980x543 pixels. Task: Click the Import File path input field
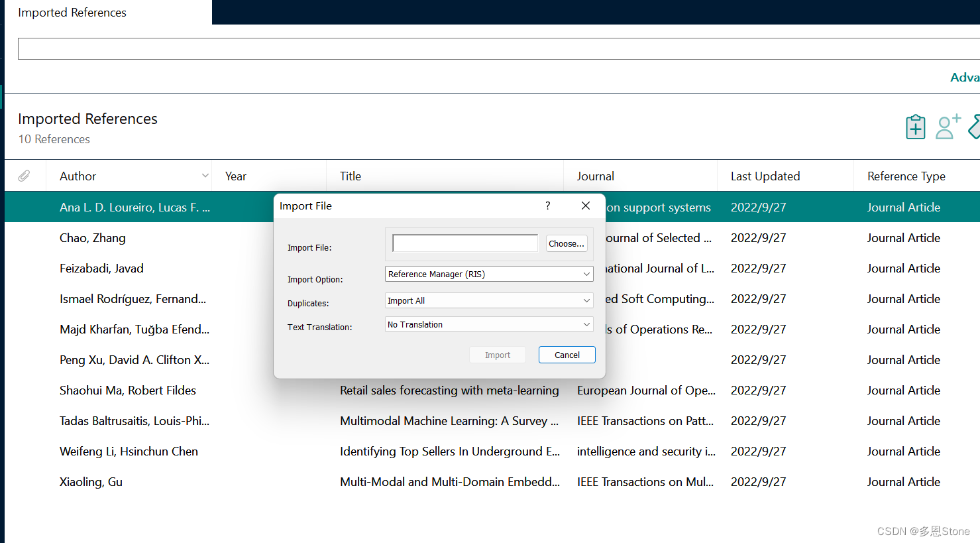tap(465, 243)
